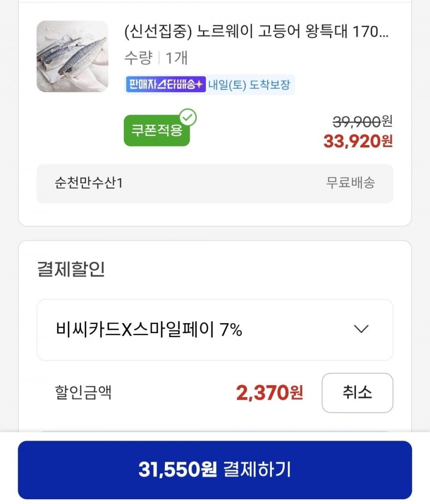Tap the red 33,920원 discounted price
This screenshot has width=430, height=504.
[357, 141]
